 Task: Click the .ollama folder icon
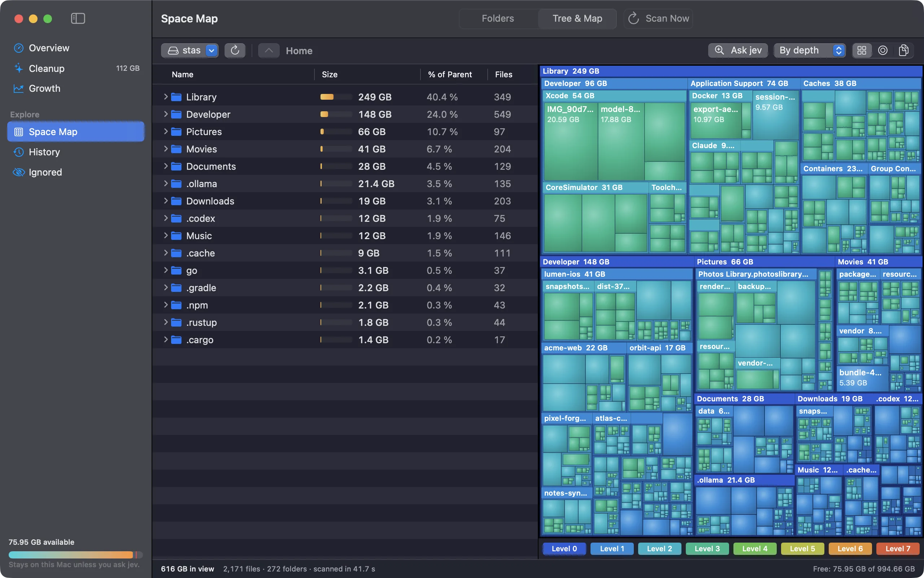point(176,184)
